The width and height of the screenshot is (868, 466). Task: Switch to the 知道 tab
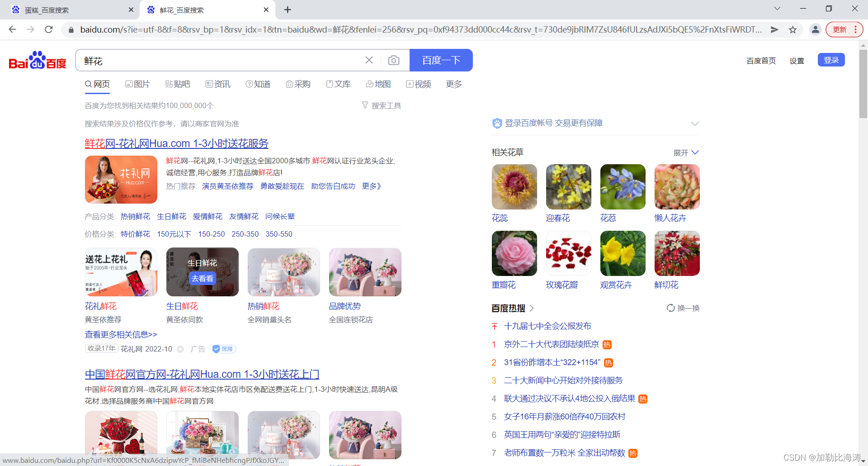coord(258,84)
